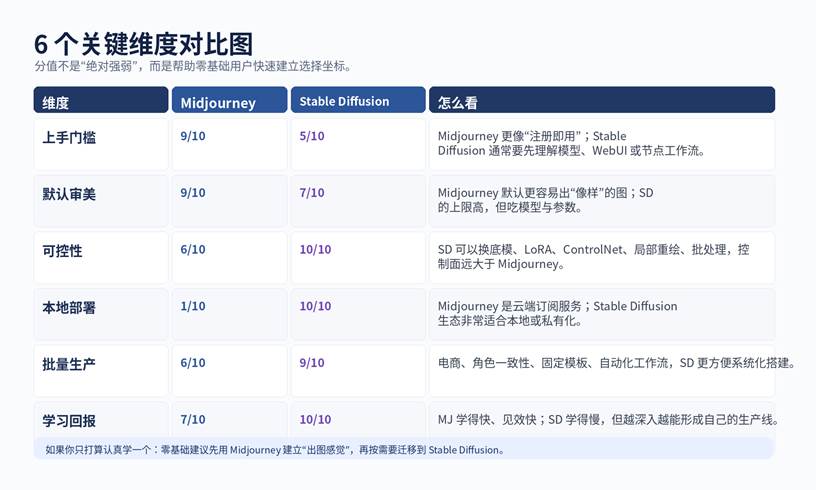This screenshot has width=816, height=490.
Task: Select the "可控性" row label
Action: coord(62,251)
